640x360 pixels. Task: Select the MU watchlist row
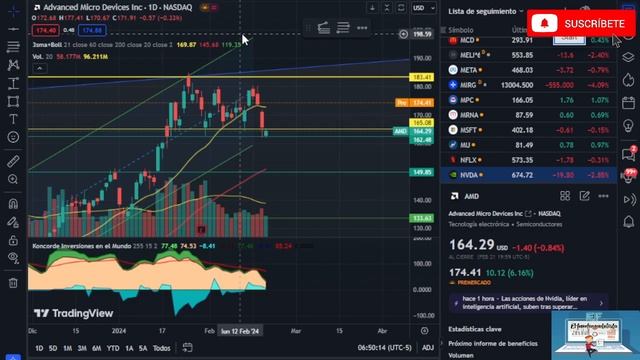point(529,145)
